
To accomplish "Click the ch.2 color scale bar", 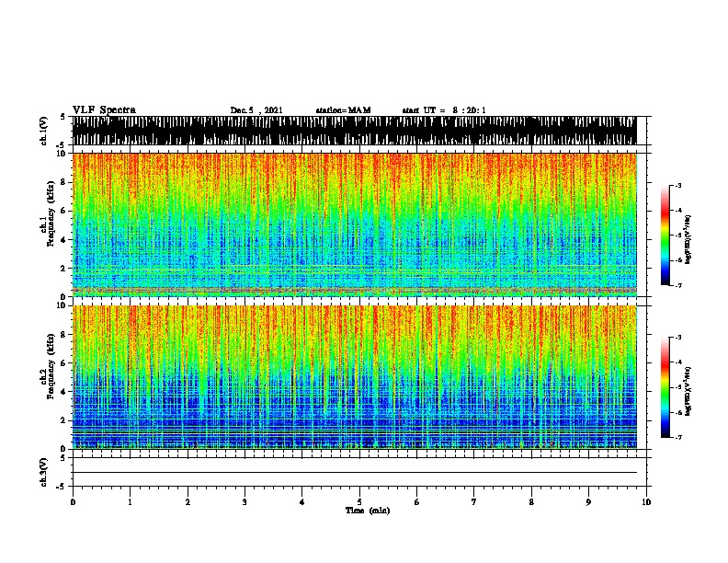I will [x=665, y=387].
